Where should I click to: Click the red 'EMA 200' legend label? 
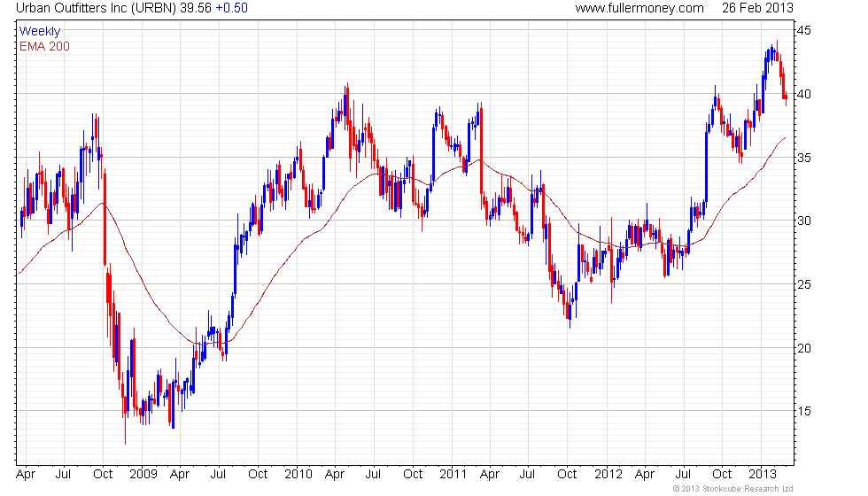tap(44, 46)
